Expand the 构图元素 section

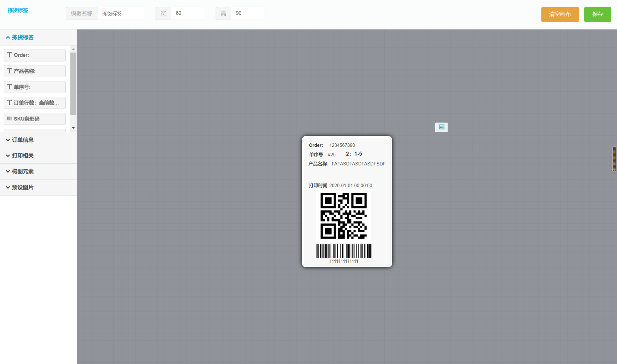click(20, 171)
